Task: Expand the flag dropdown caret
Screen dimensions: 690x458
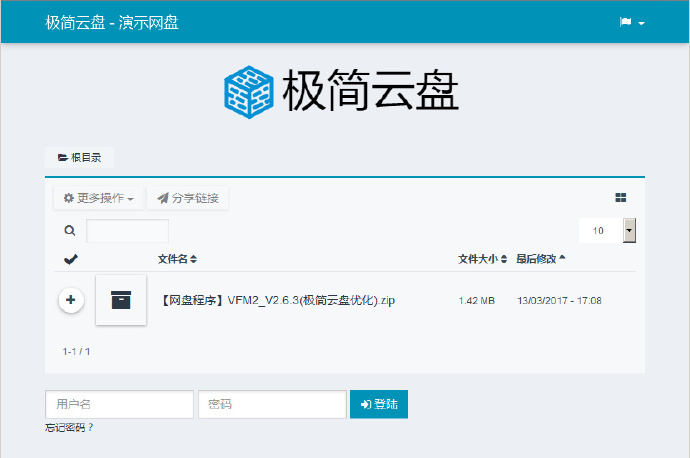Action: 641,23
